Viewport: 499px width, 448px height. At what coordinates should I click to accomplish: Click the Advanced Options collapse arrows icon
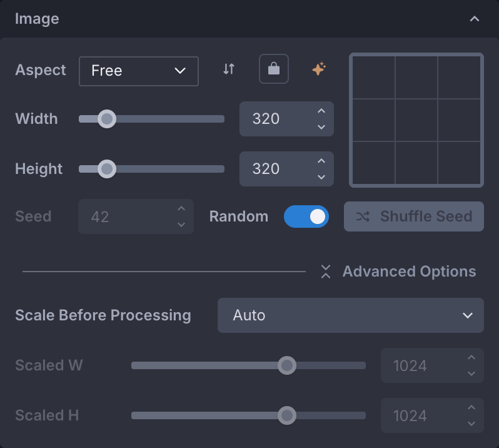[325, 272]
